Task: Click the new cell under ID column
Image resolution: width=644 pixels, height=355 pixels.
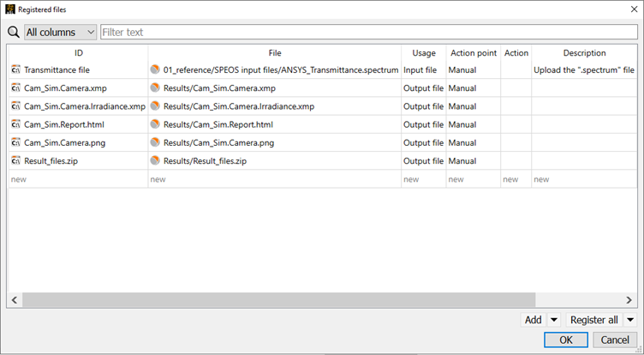Action: pyautogui.click(x=77, y=179)
